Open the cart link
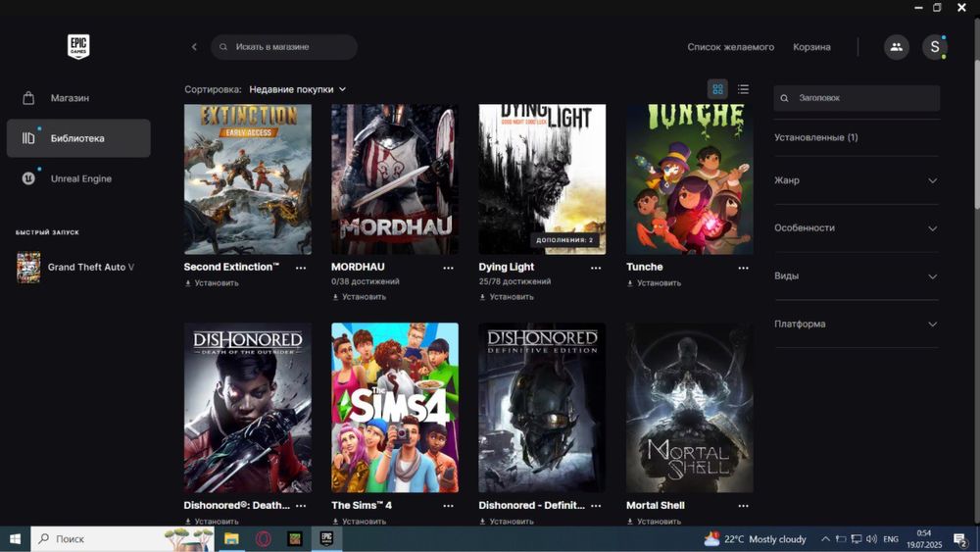Viewport: 980px width, 552px height. (x=811, y=47)
